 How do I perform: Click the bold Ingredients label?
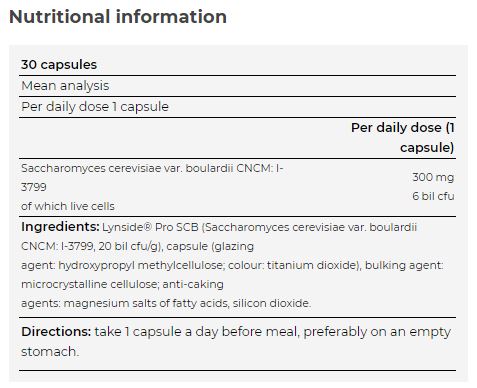tap(60, 227)
